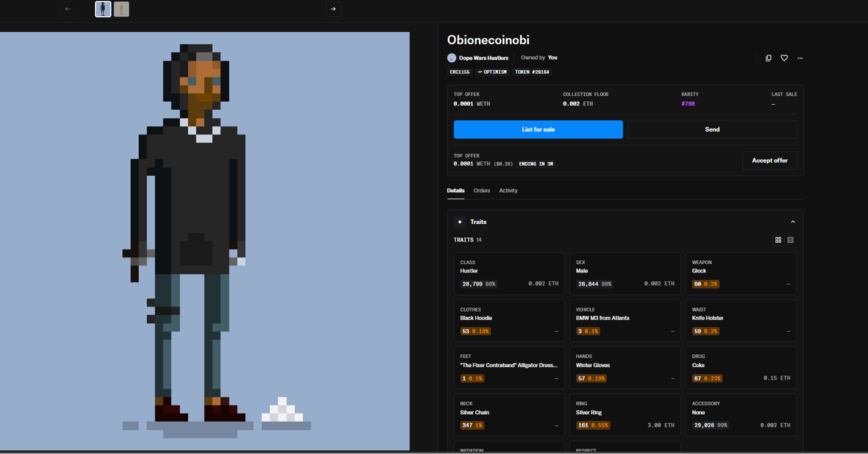Click the 28,799 98% Hustler count badge

pos(478,284)
